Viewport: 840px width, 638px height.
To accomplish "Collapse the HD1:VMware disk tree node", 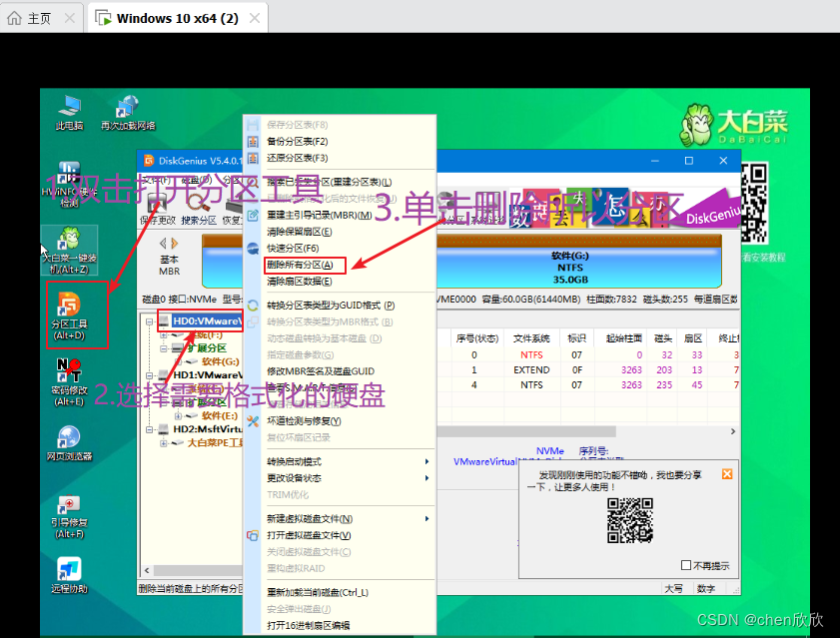I will [x=150, y=375].
